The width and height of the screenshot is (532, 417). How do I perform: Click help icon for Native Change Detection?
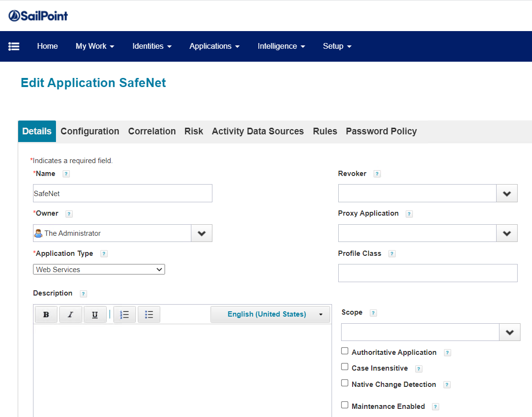point(447,385)
